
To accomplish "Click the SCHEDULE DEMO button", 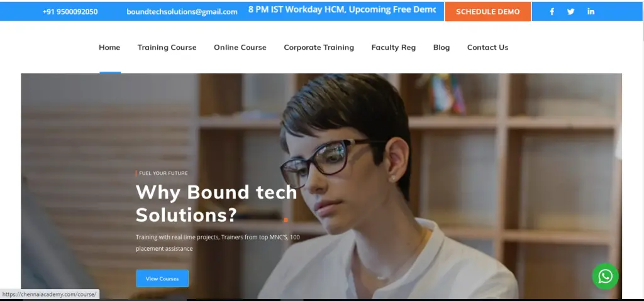I will click(488, 11).
